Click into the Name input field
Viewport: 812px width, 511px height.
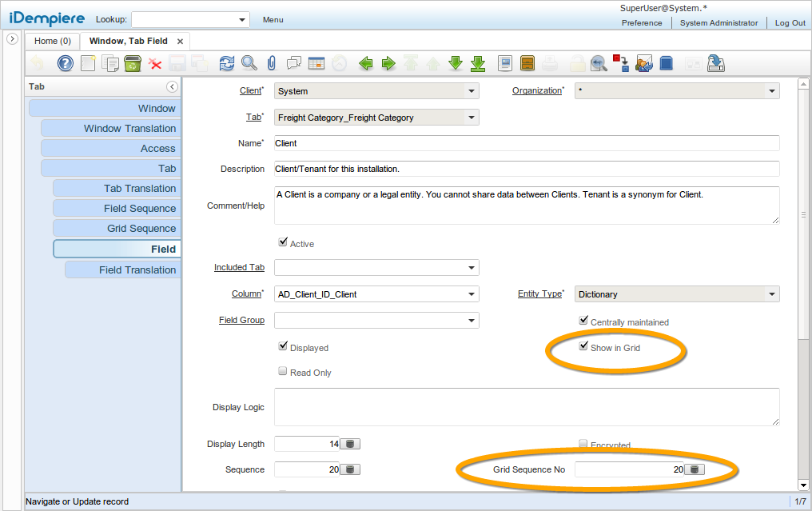point(526,143)
